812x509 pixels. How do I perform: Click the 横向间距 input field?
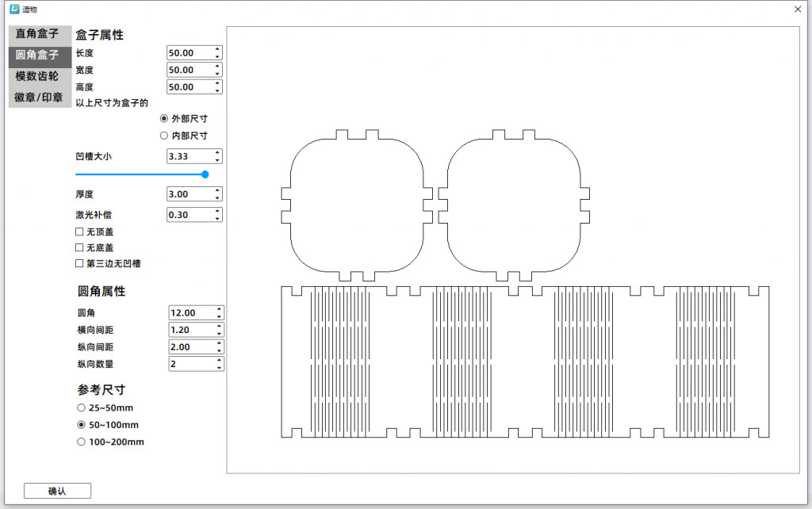click(191, 330)
